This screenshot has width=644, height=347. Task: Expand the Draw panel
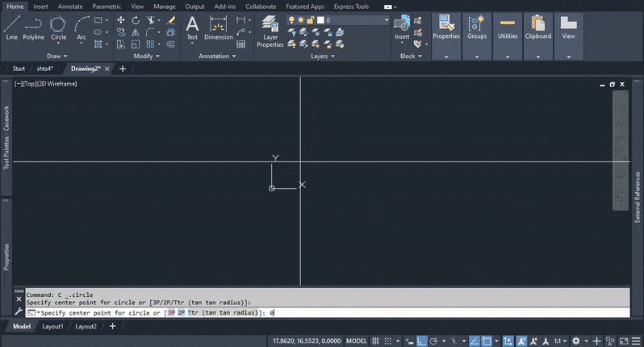57,56
